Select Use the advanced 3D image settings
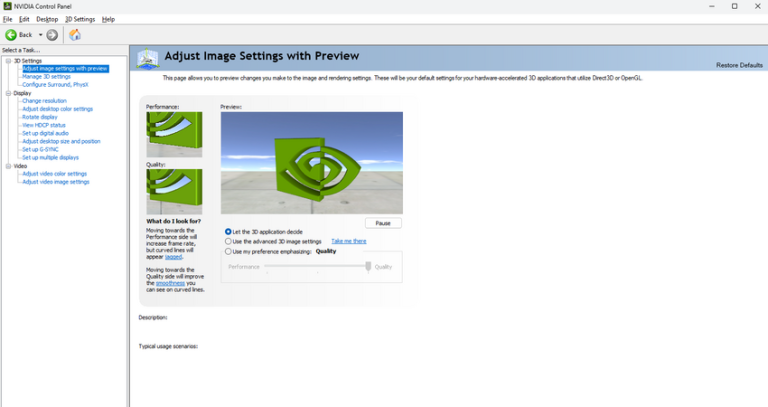Viewport: 768px width, 407px height. [x=229, y=241]
